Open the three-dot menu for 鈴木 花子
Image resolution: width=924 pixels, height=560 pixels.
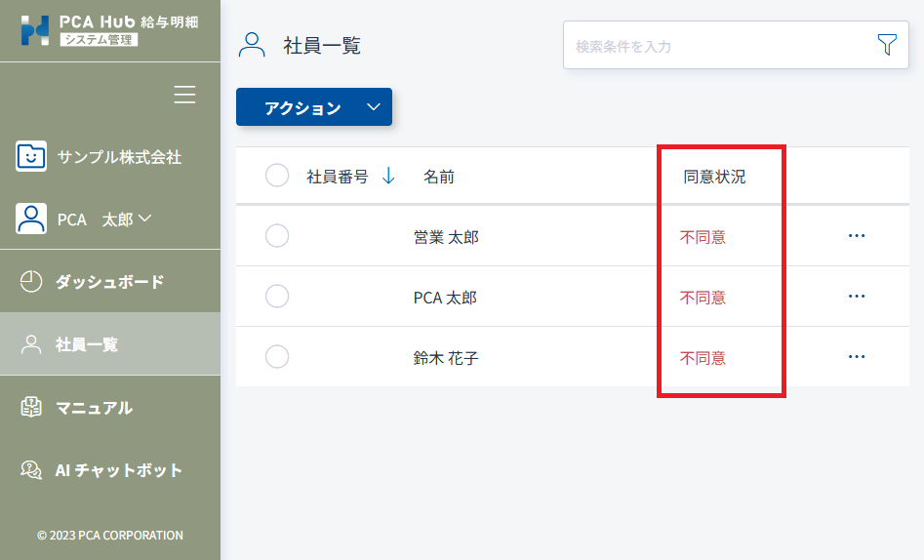(857, 357)
